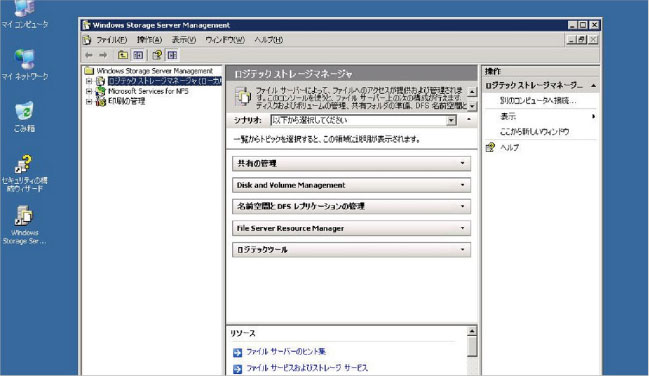Click the リソース panel scroll up arrow
Screen dimensions: 649x376
click(472, 331)
